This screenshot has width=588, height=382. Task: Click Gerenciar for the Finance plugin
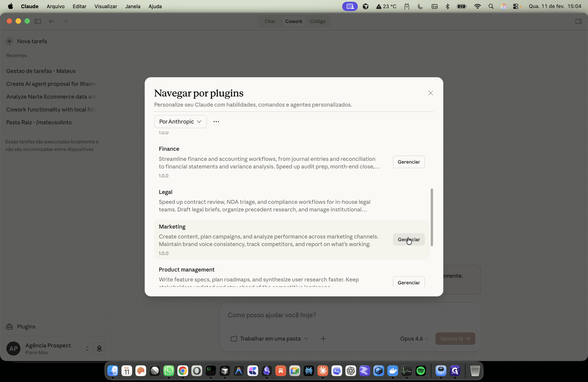409,162
